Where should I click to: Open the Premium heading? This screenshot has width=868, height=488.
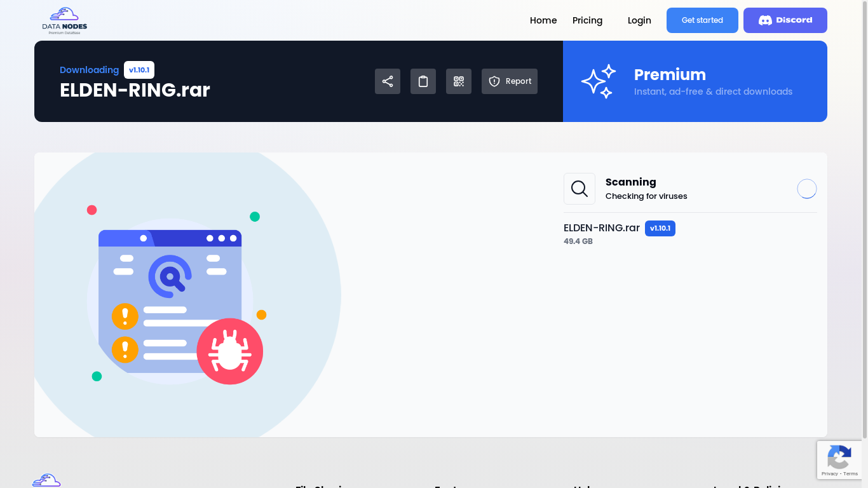[670, 74]
